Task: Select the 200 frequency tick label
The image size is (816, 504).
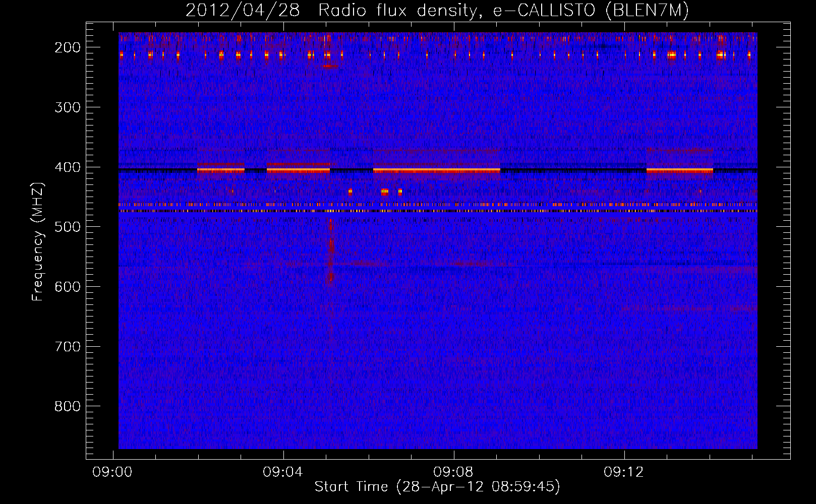Action: tap(68, 47)
